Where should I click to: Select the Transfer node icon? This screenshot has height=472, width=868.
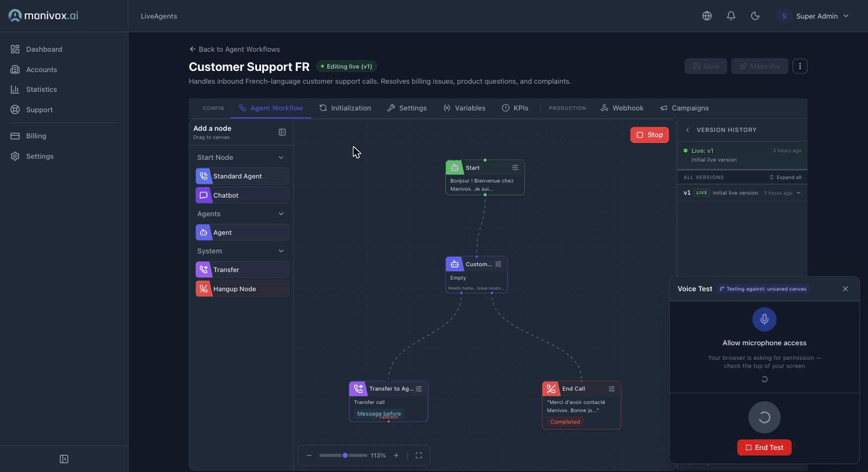[203, 270]
